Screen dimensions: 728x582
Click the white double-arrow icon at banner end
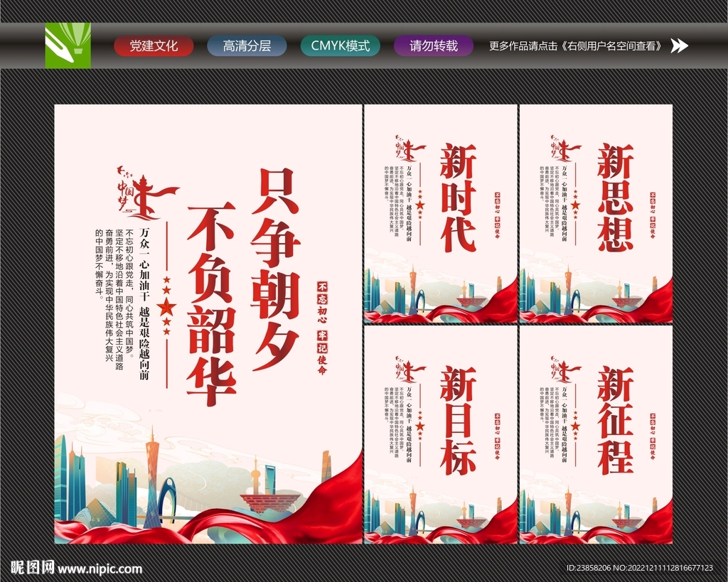(679, 46)
